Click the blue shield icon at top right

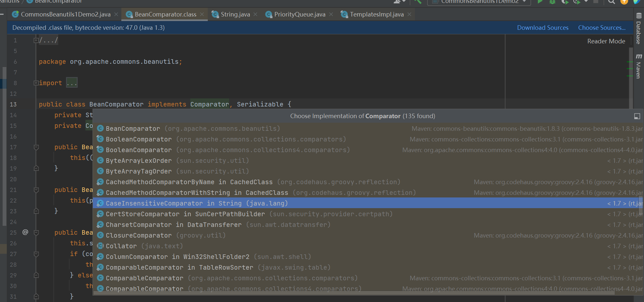pos(636,2)
